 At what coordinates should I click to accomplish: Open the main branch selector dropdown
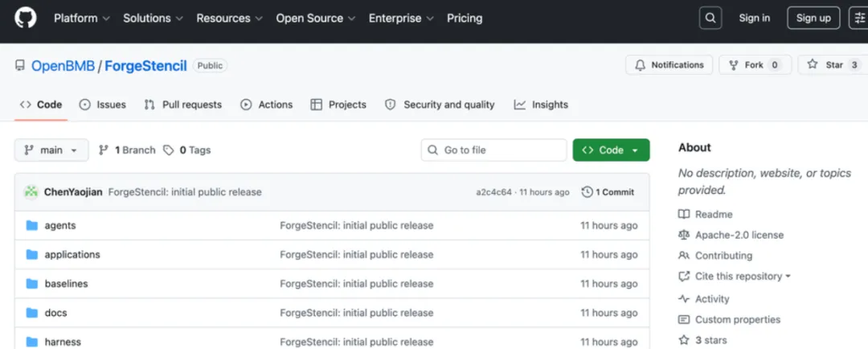tap(51, 150)
